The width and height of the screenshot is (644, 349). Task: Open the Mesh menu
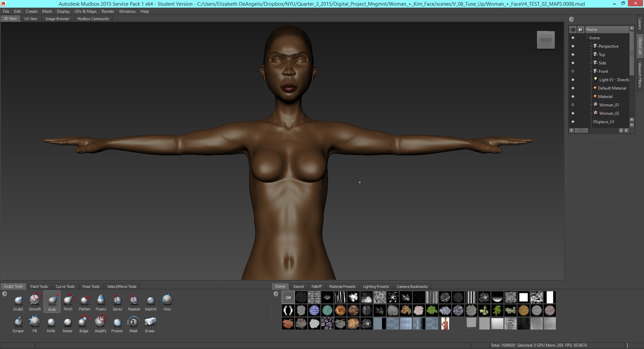coord(47,11)
